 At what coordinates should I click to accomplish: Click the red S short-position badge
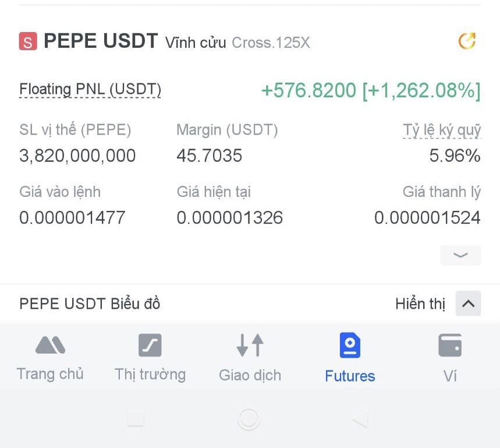point(28,42)
